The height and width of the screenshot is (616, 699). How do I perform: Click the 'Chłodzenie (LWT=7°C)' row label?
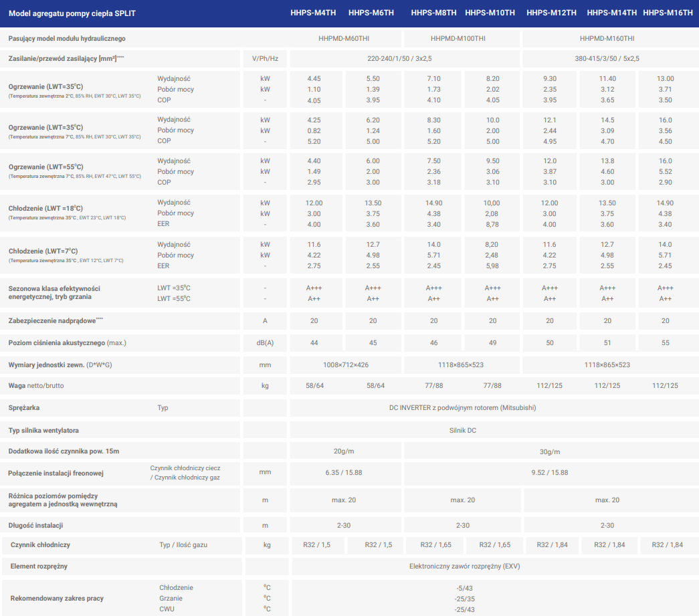click(x=43, y=251)
